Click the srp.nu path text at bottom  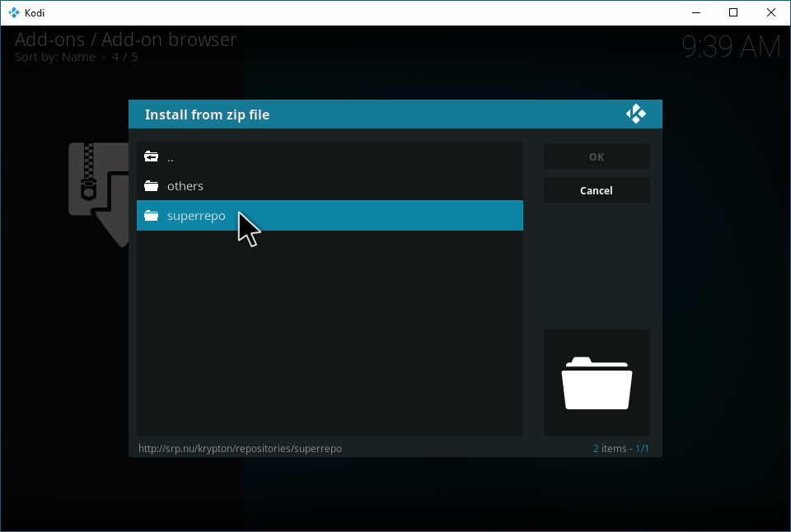point(240,448)
